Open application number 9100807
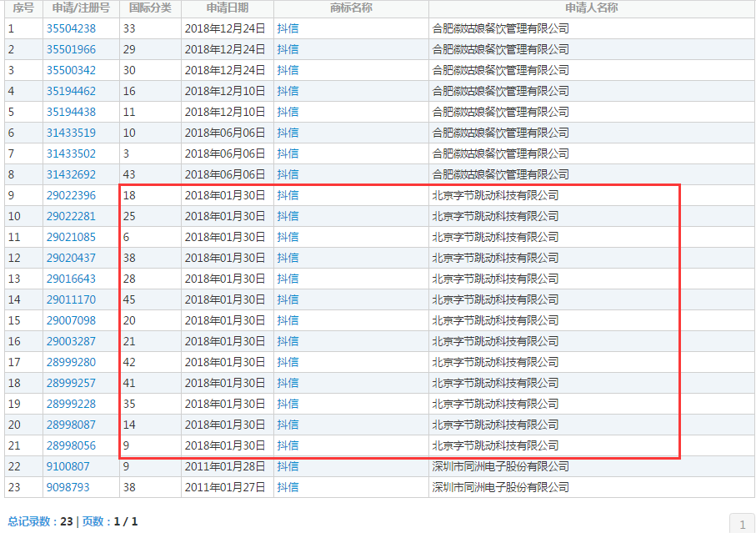 (x=68, y=466)
